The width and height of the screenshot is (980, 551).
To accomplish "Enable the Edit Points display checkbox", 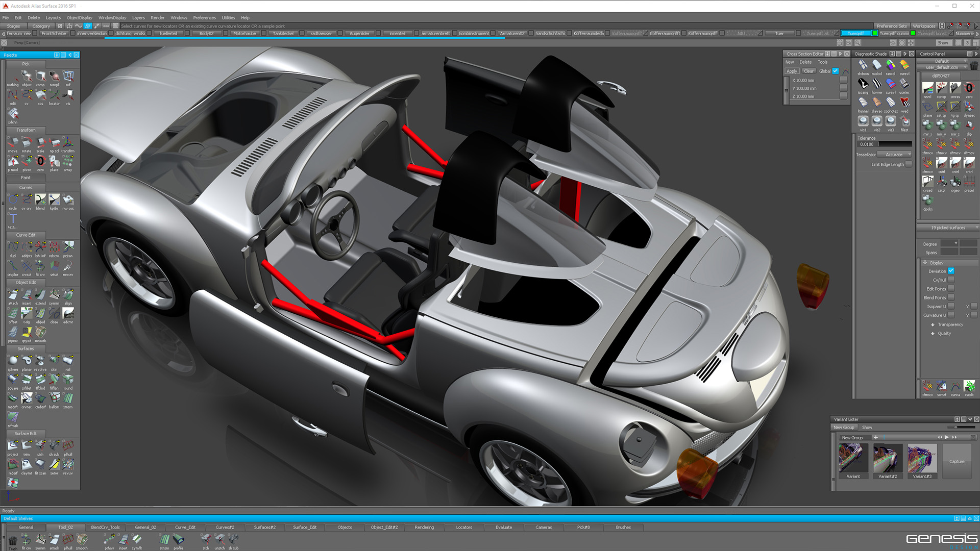I will [951, 289].
